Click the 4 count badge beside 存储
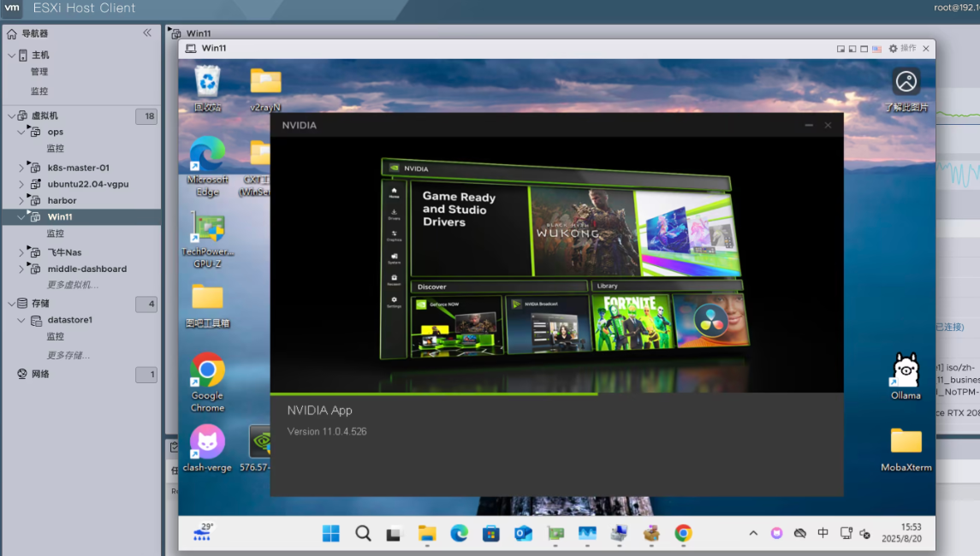 pos(146,304)
